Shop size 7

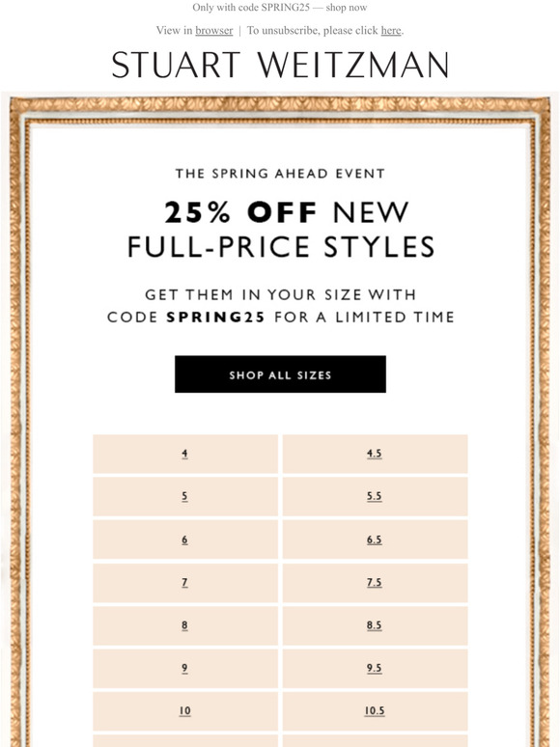185,583
